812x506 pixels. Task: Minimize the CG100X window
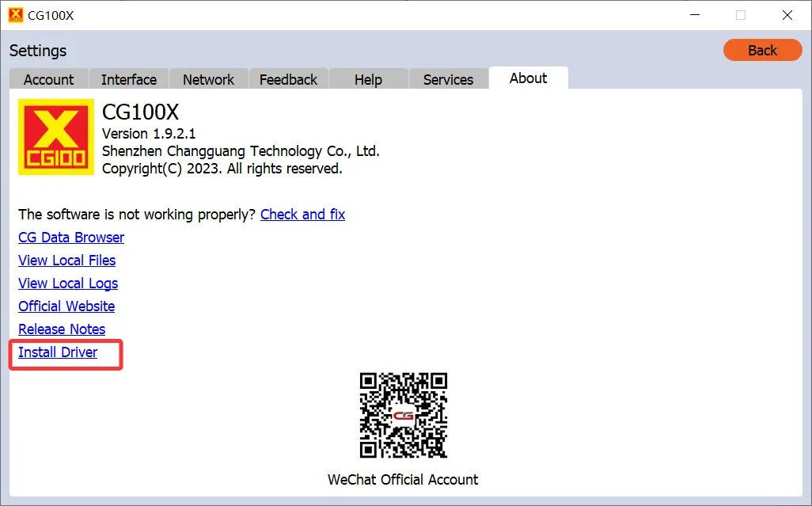click(x=694, y=15)
